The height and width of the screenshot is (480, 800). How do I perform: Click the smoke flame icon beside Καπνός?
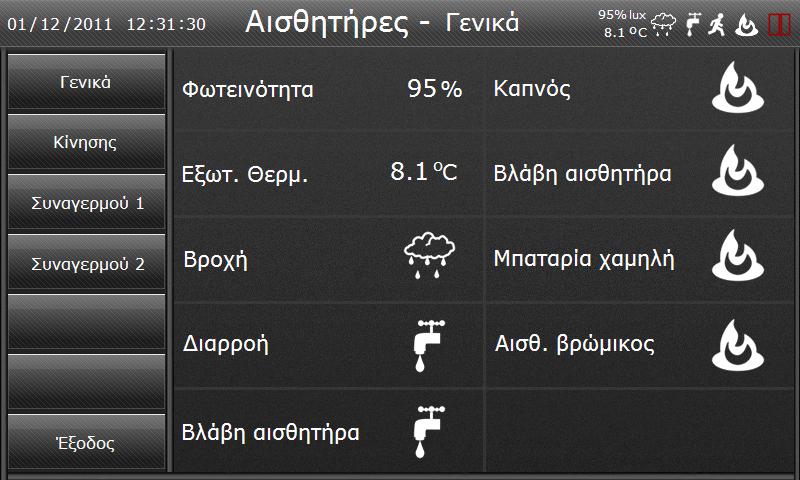(738, 87)
